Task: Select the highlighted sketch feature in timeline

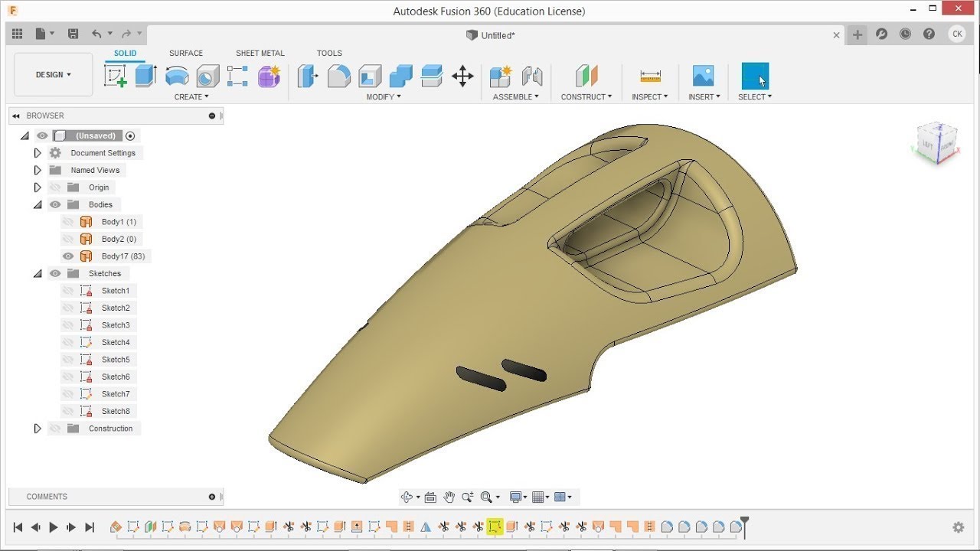Action: (495, 527)
